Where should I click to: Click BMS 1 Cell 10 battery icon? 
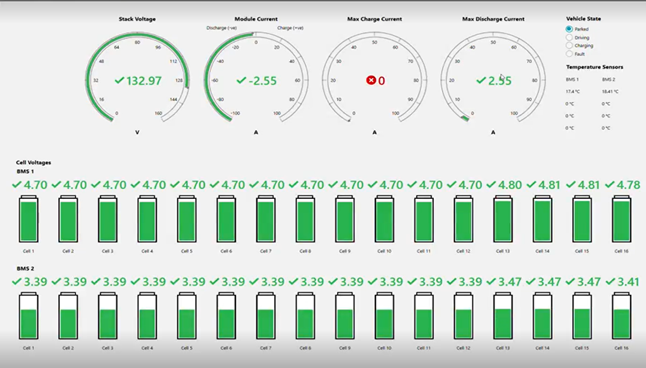(384, 219)
